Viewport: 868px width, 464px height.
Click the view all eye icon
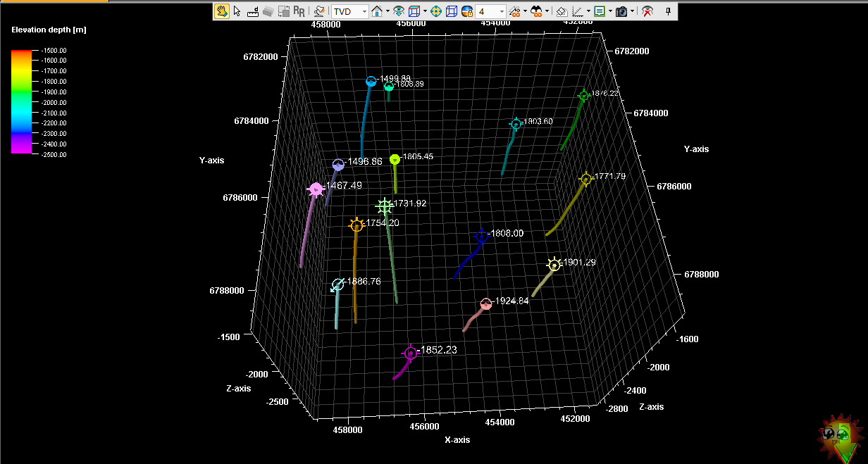click(x=399, y=11)
